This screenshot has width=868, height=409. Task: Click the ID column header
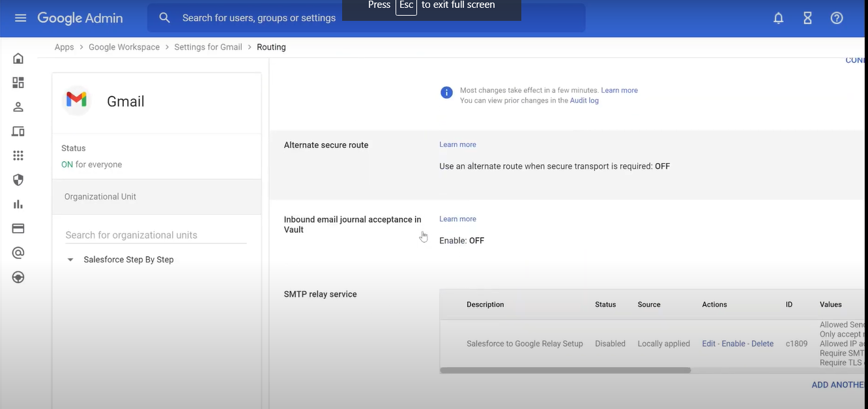pyautogui.click(x=789, y=305)
